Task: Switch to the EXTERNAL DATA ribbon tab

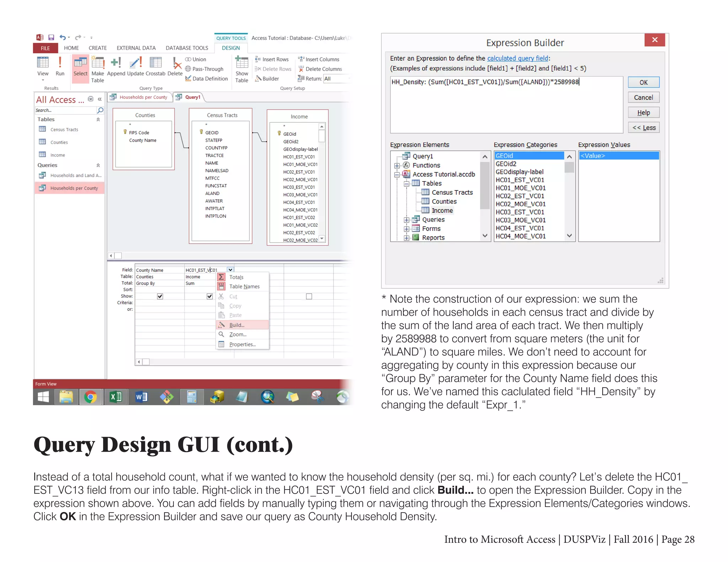Action: (x=136, y=48)
